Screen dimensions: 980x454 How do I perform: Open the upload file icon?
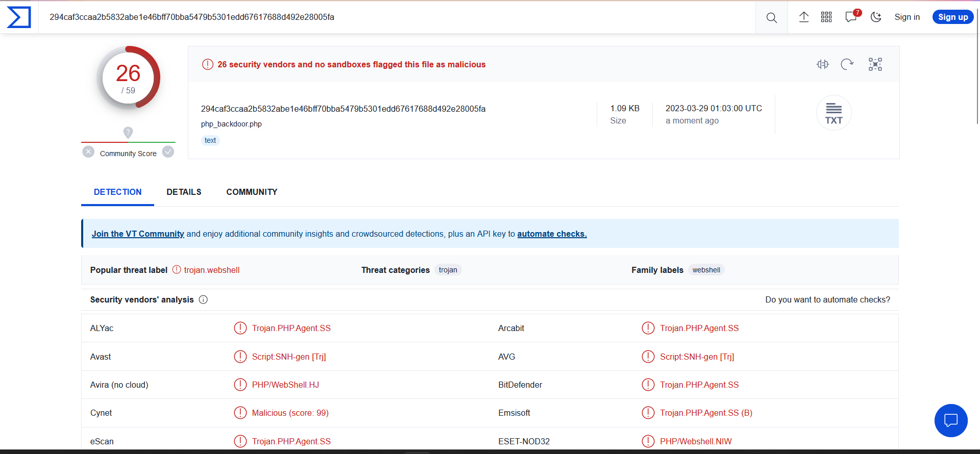804,17
